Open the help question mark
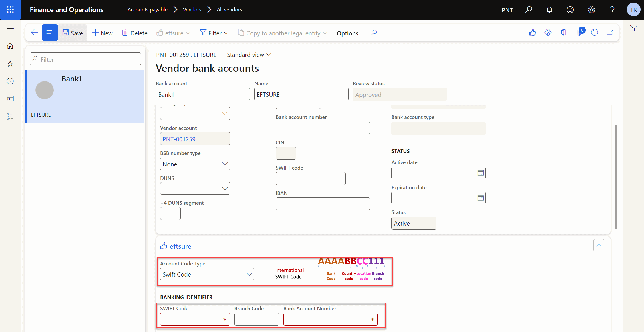This screenshot has height=332, width=644. (612, 10)
